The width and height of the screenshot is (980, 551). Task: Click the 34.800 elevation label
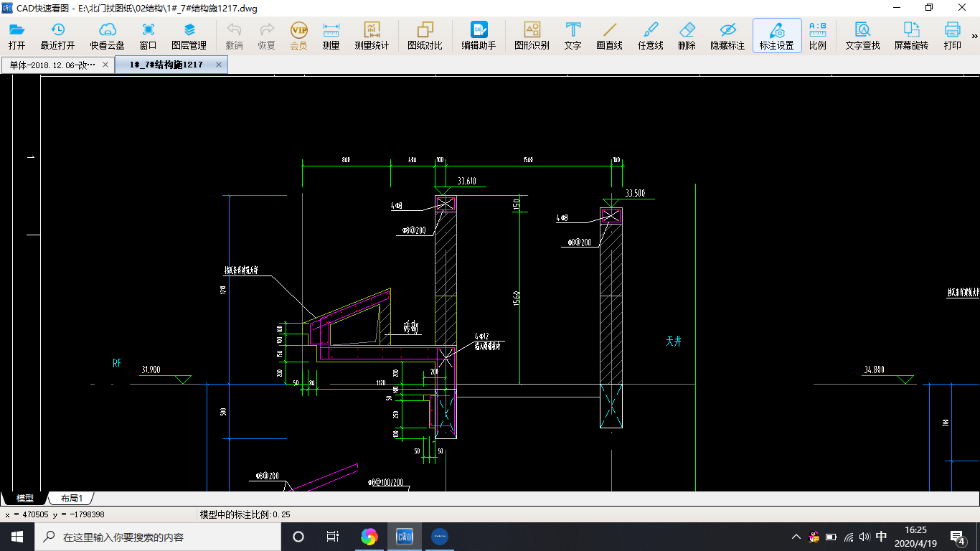874,370
